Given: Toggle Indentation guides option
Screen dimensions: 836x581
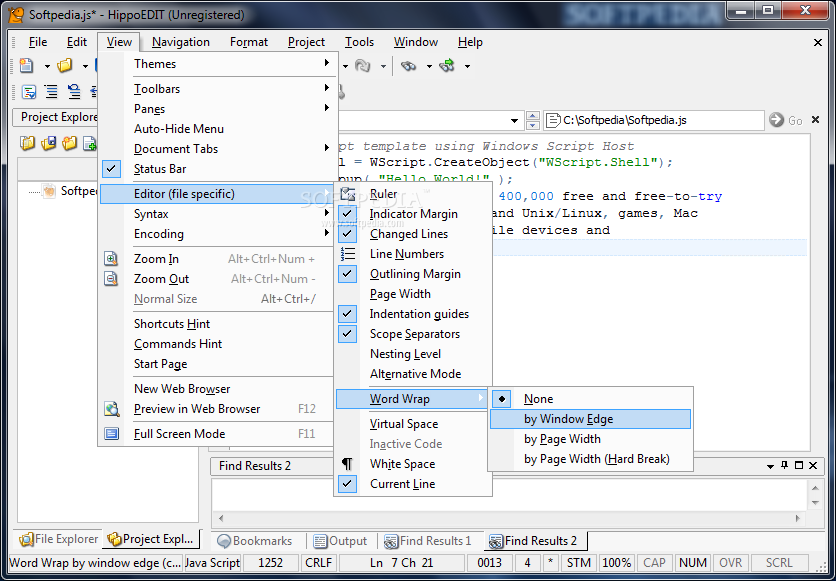Looking at the screenshot, I should 348,313.
